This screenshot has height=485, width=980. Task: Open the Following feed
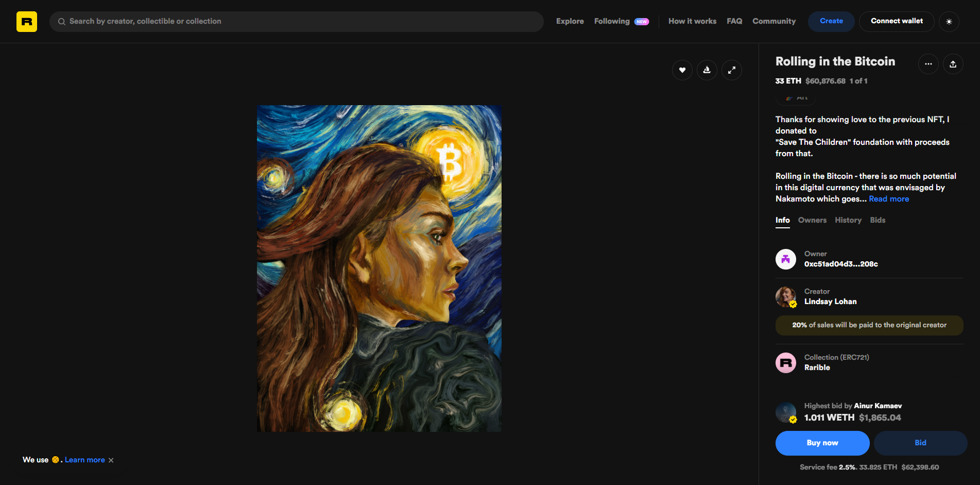coord(612,21)
